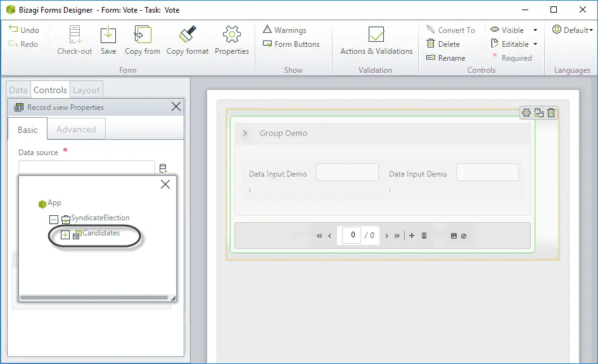The width and height of the screenshot is (598, 364).
Task: Click Convert To control option
Action: [450, 30]
